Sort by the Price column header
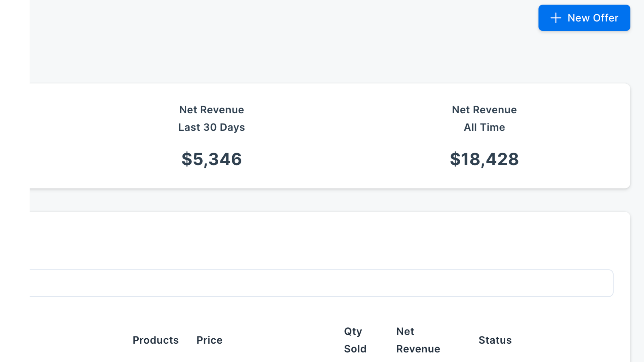Image resolution: width=644 pixels, height=362 pixels. click(209, 340)
